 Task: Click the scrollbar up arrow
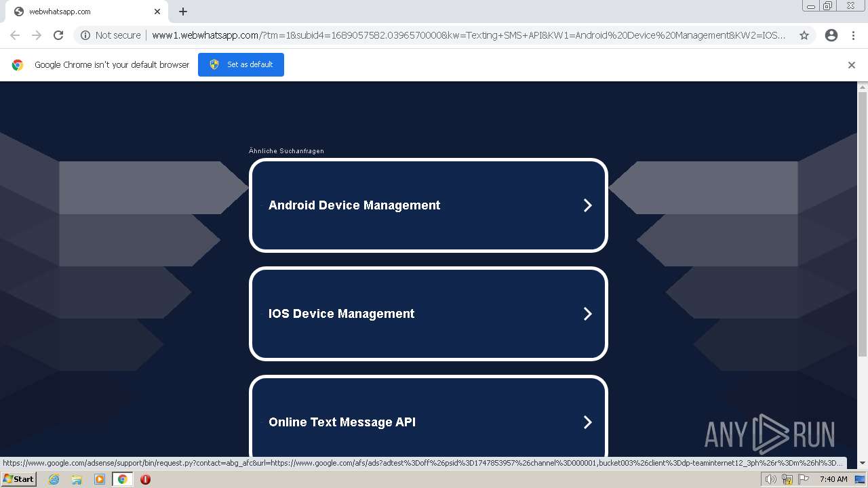coord(863,87)
